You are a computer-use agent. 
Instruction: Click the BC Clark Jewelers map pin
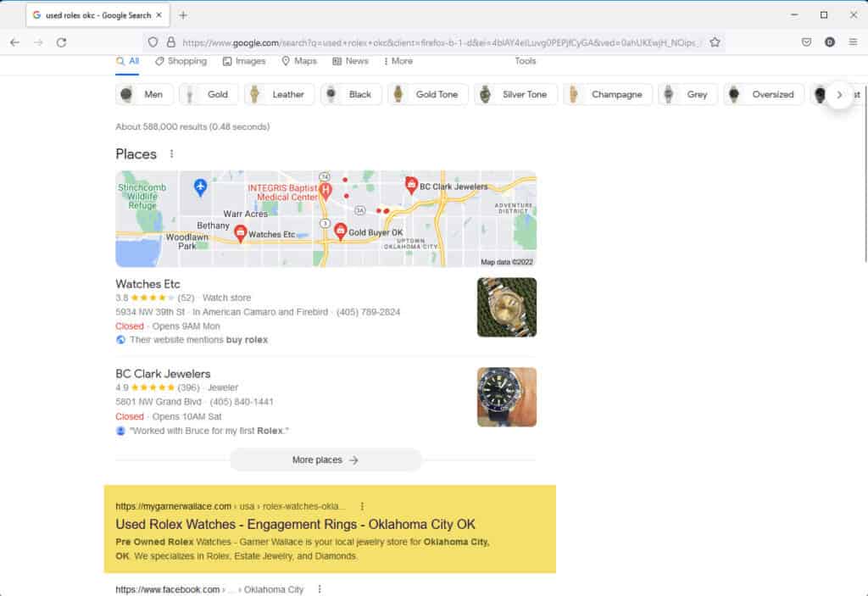[x=411, y=186]
